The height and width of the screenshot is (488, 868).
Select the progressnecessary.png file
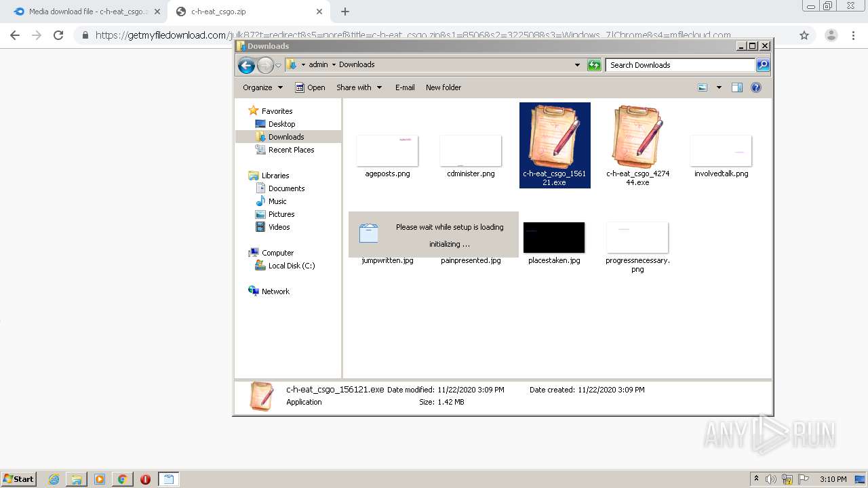click(x=637, y=247)
